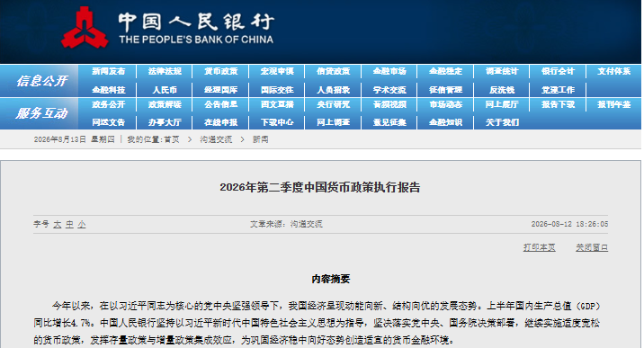The width and height of the screenshot is (644, 348).
Task: Visit the 反洗钱 page
Action: pos(502,90)
